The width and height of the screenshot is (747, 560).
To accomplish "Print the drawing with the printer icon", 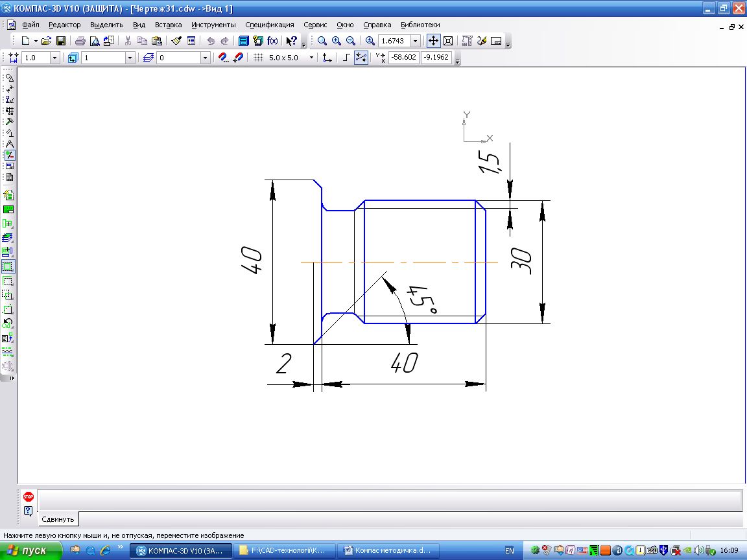I will click(x=80, y=41).
